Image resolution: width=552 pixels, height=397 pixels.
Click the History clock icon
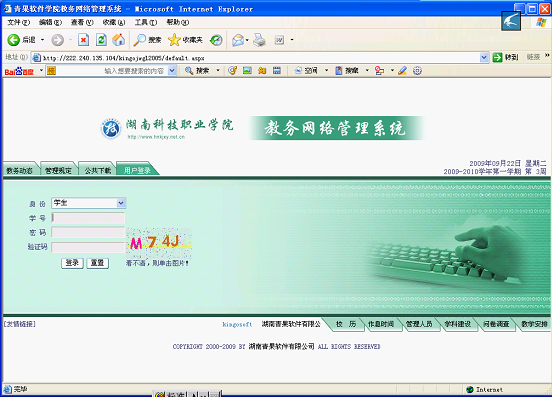click(x=216, y=40)
